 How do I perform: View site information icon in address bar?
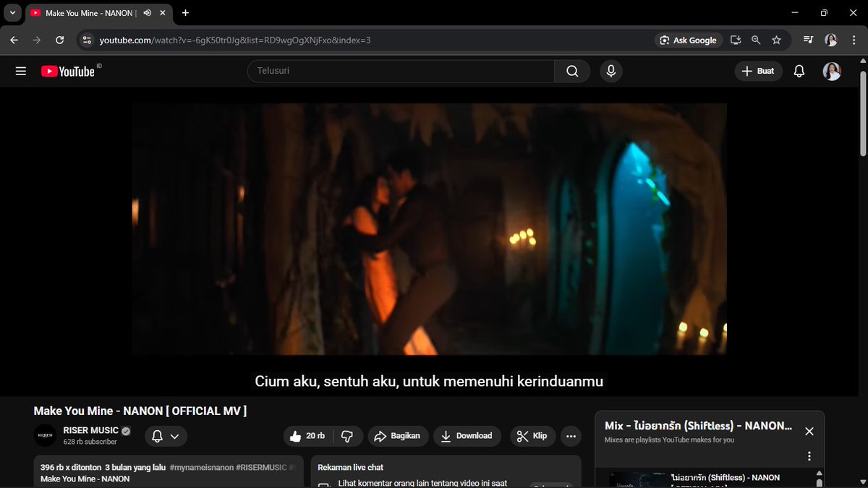(86, 40)
